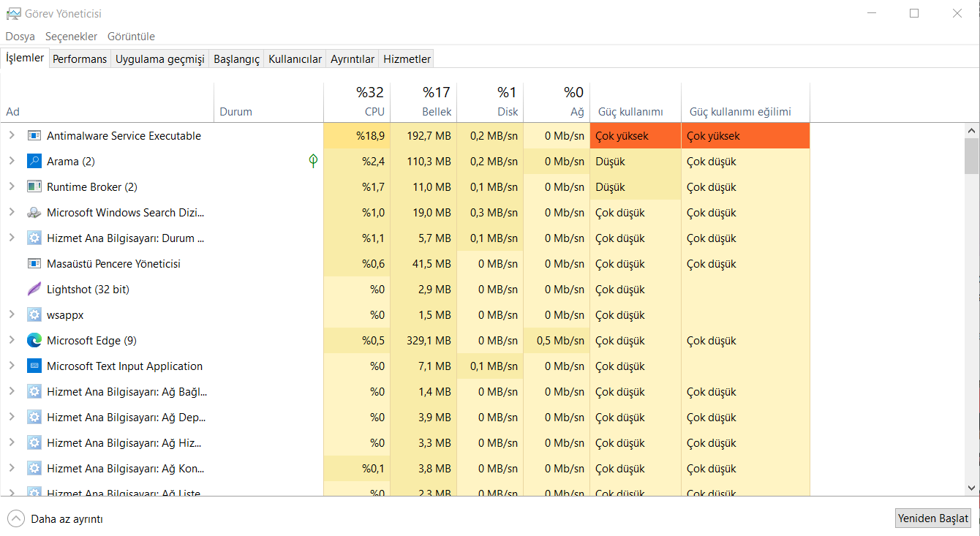Expand Hizmet Ana Bilgisayarı: Ağ Kon... row
The image size is (980, 536).
pos(12,468)
